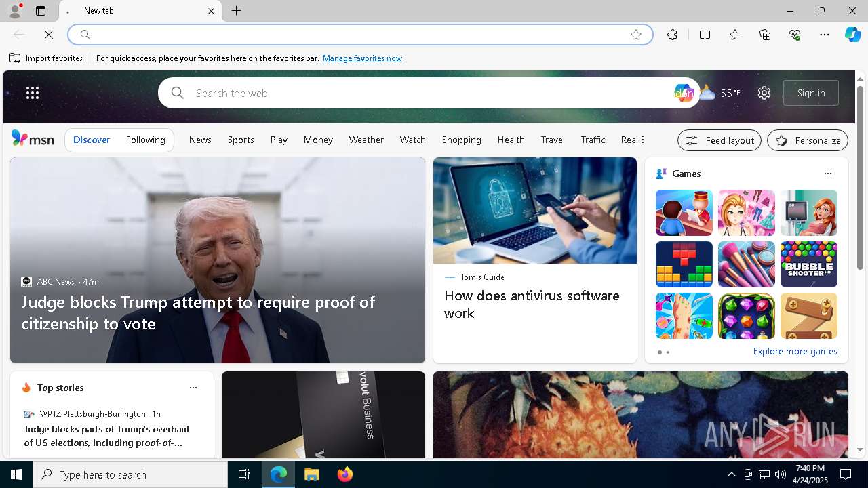
Task: Go to msn logo home
Action: [33, 139]
